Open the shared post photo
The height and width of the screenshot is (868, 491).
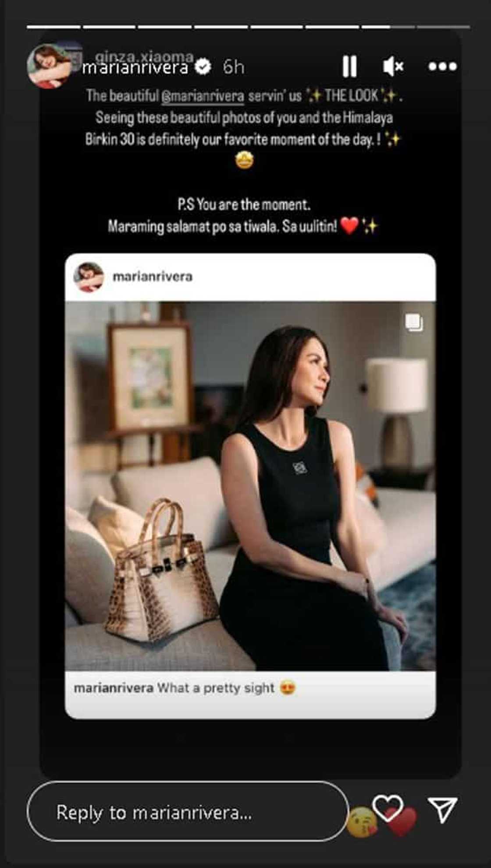[250, 486]
